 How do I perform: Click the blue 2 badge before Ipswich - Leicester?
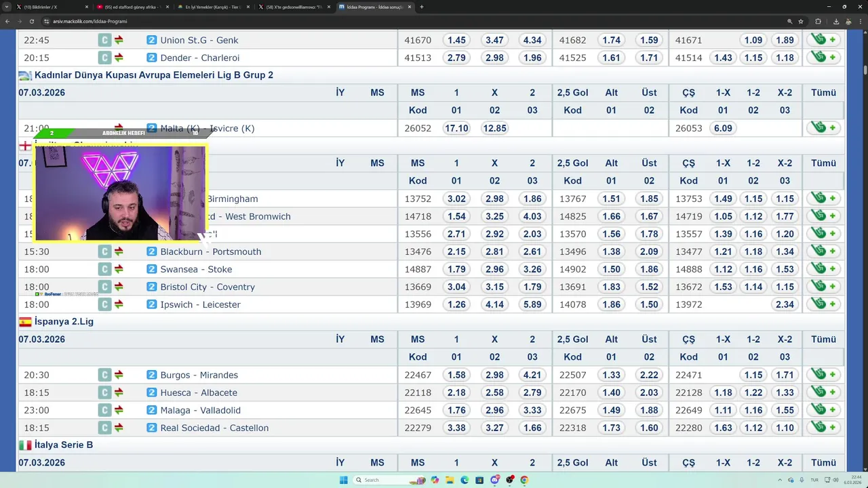(x=152, y=304)
